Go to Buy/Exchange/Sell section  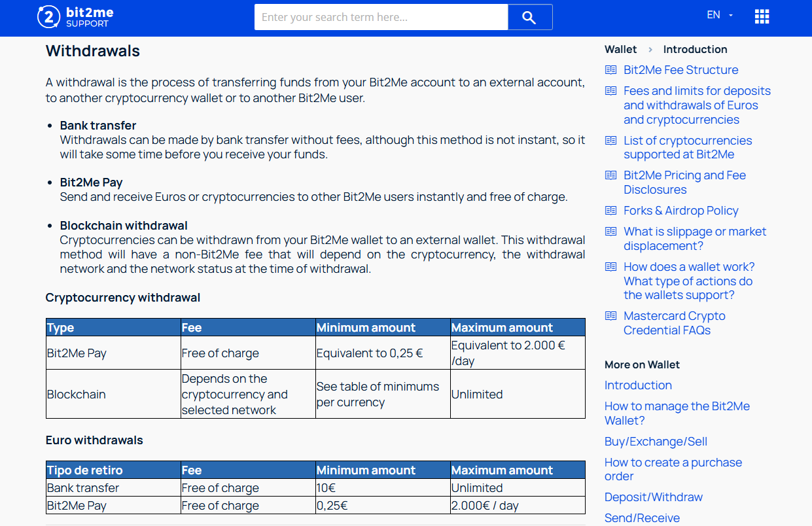pyautogui.click(x=656, y=442)
